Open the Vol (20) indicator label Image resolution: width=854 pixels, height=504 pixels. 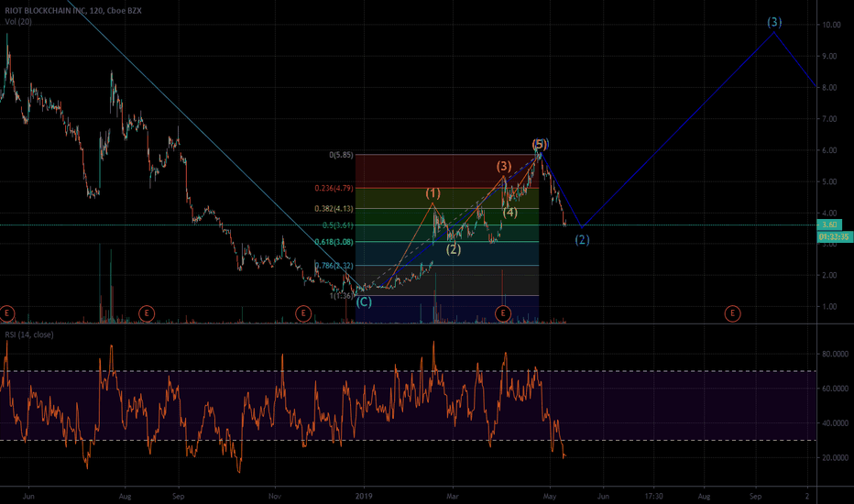(x=18, y=22)
